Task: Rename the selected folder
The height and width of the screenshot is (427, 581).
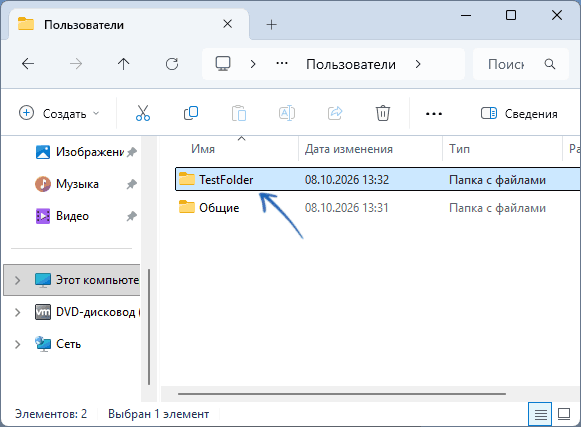Action: point(287,113)
